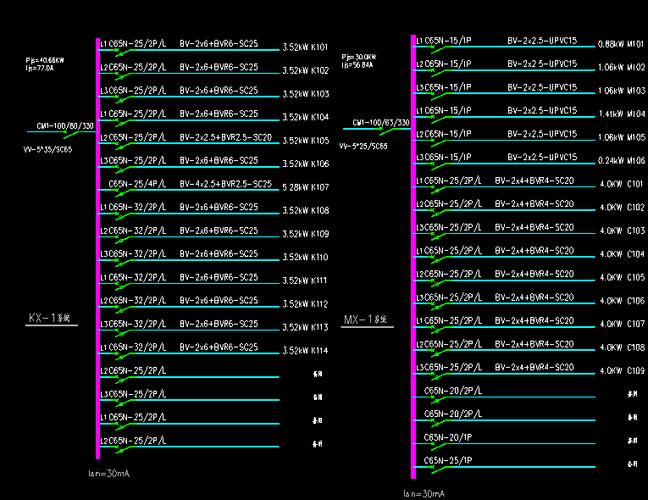Pick the K114 circuit load label

click(306, 350)
